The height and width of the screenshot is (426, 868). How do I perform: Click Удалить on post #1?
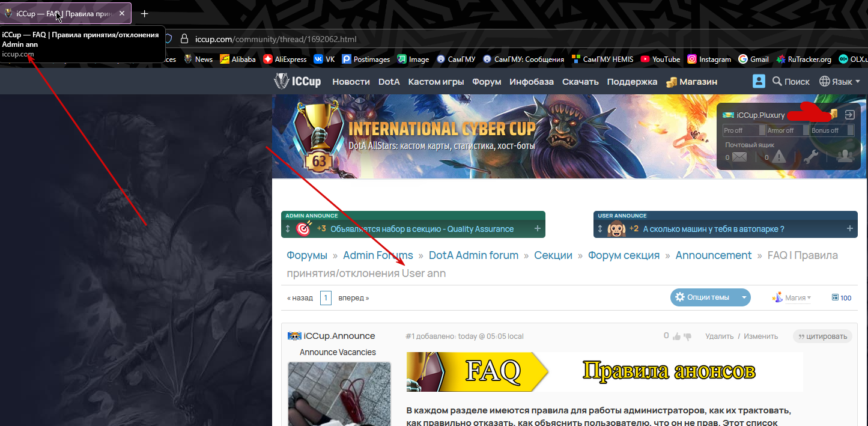click(720, 336)
